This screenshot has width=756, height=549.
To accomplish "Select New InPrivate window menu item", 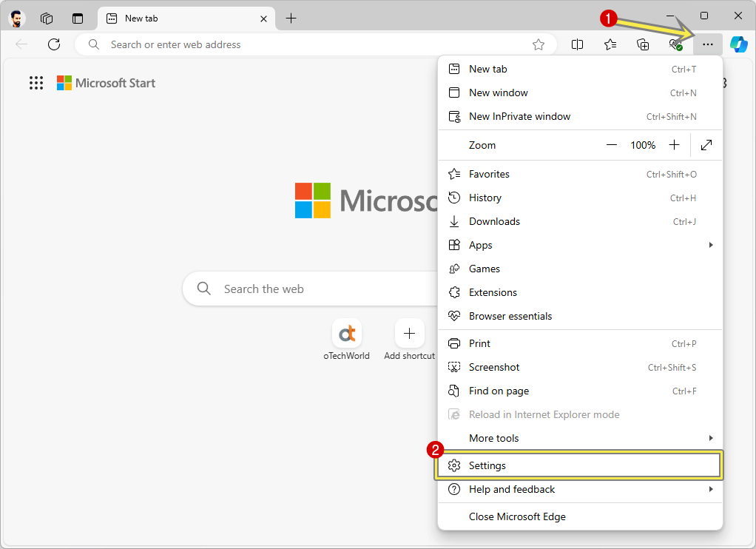I will [x=580, y=116].
